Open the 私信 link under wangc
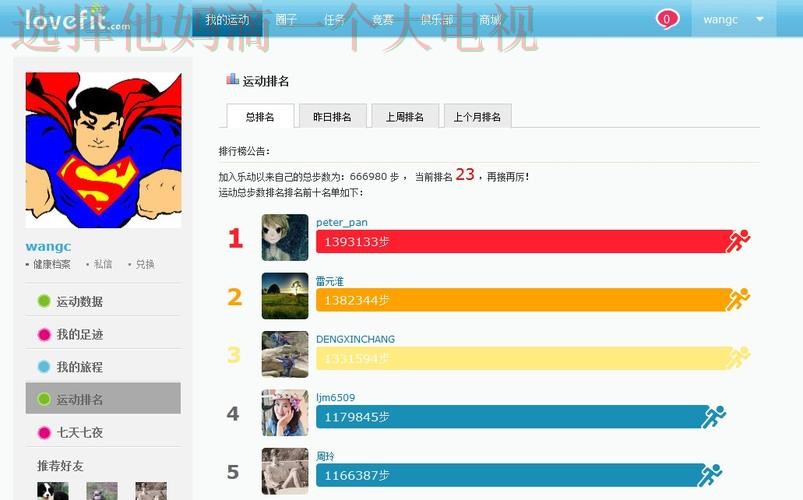The width and height of the screenshot is (803, 500). tap(103, 265)
